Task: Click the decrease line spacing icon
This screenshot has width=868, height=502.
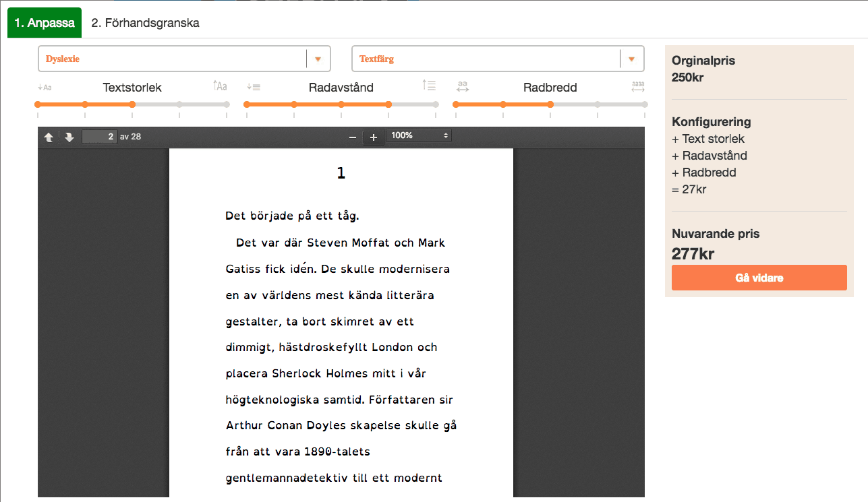Action: pos(254,86)
